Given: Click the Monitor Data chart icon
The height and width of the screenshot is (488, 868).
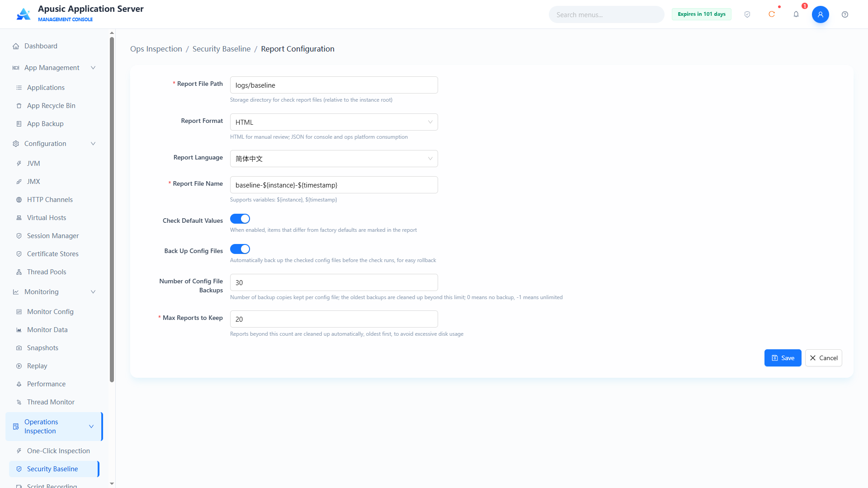Looking at the screenshot, I should click(19, 330).
